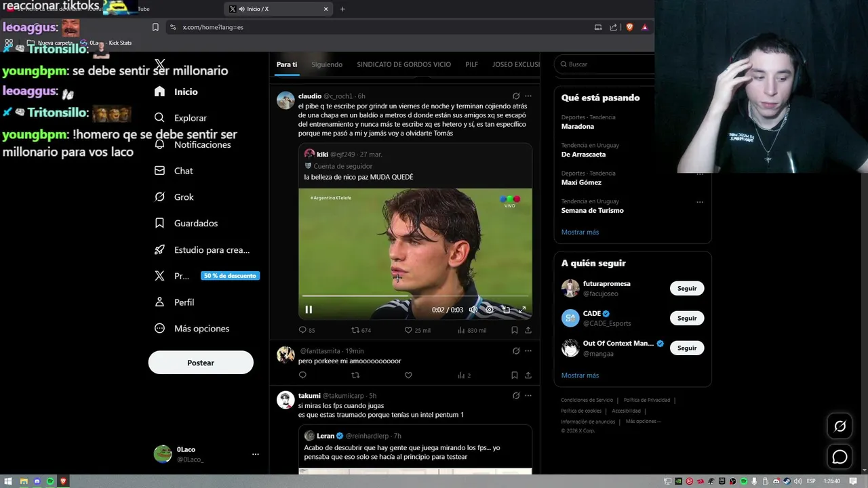Open Guardados bookmarks page

point(186,223)
